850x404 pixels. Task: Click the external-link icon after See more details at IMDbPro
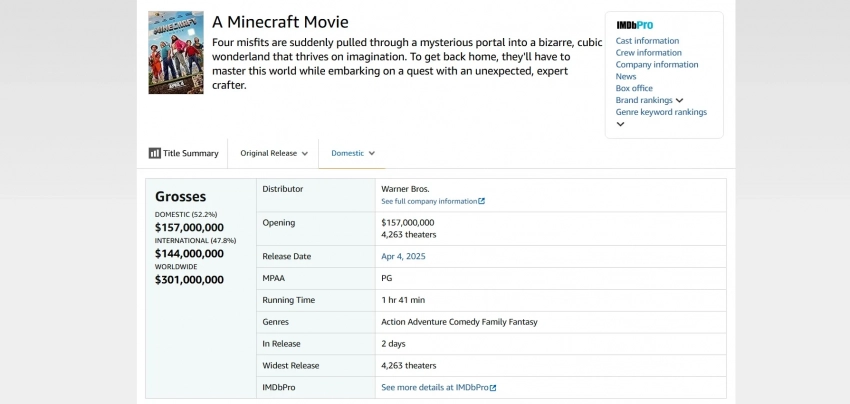point(492,387)
